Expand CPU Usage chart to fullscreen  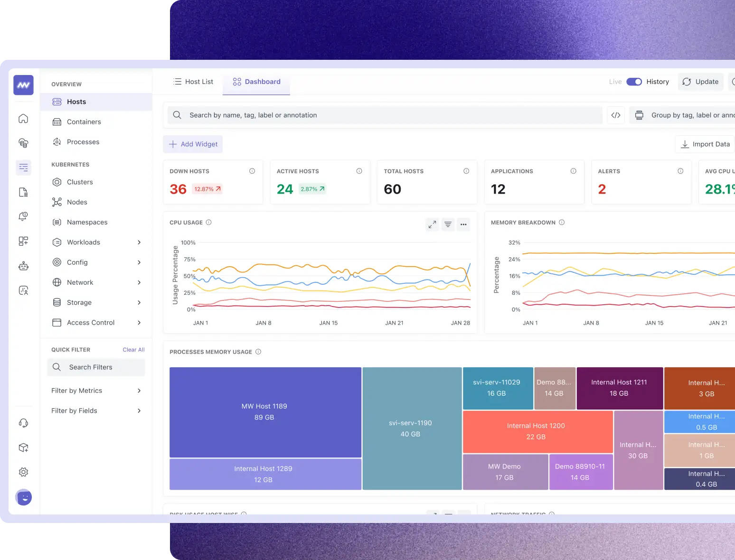(x=432, y=224)
